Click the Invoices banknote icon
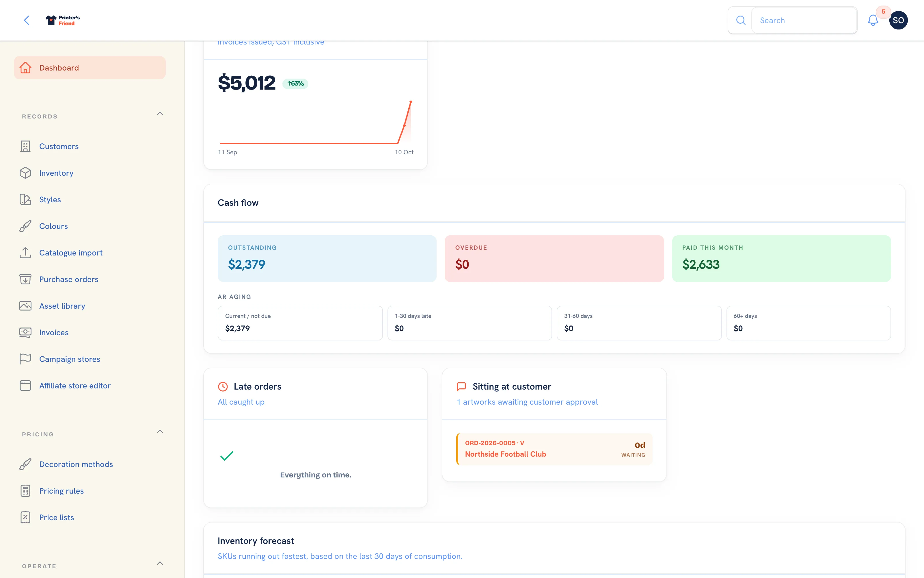924x578 pixels. pos(25,332)
